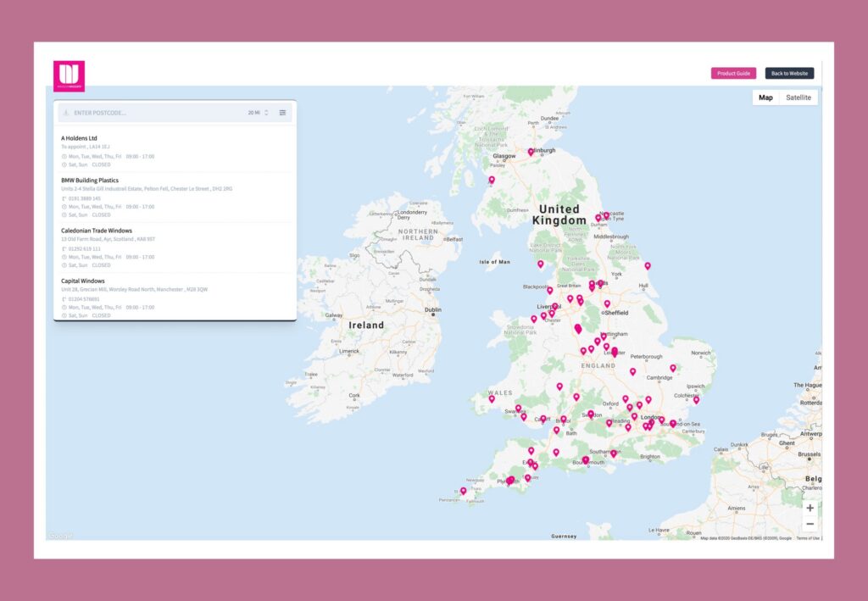Click the Google logo on the map
The image size is (868, 601).
click(x=60, y=536)
